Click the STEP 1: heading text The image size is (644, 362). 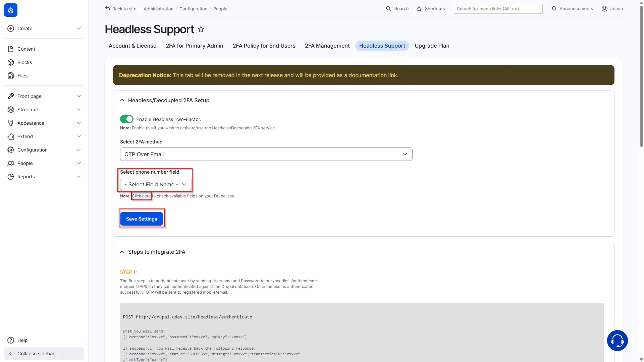coord(128,272)
